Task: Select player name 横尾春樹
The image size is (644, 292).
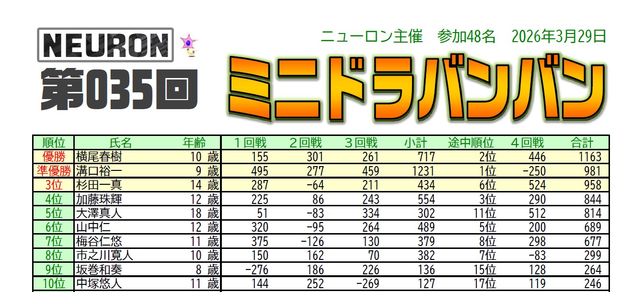Action: point(99,157)
